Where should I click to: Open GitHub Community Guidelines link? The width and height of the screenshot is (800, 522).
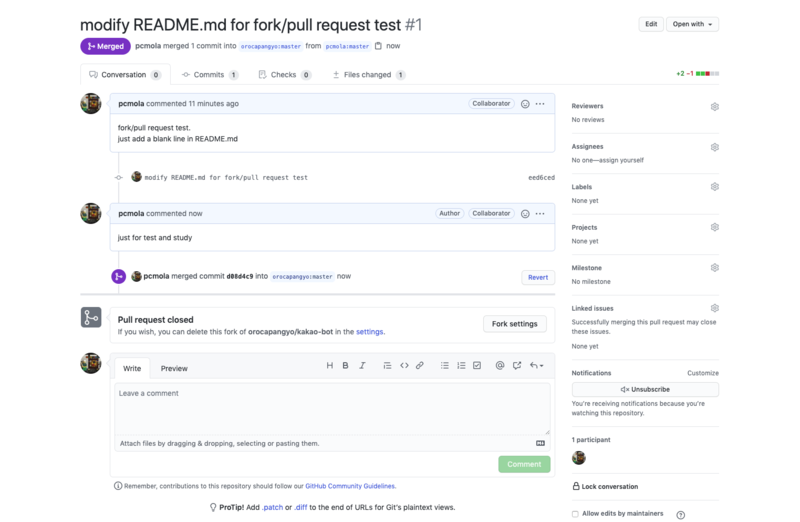click(x=350, y=486)
